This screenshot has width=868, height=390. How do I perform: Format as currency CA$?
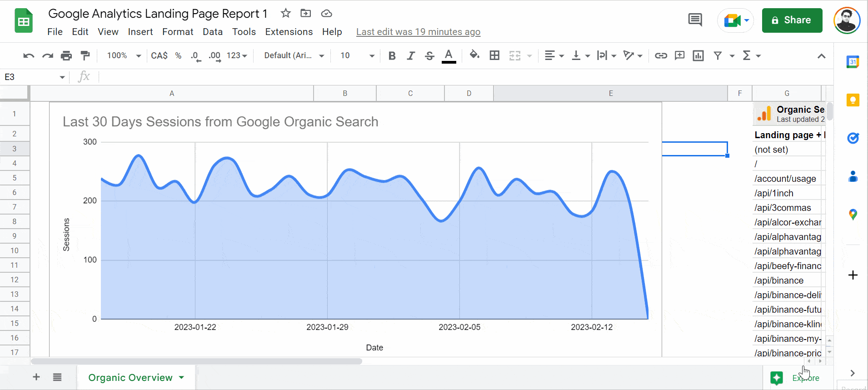point(159,55)
